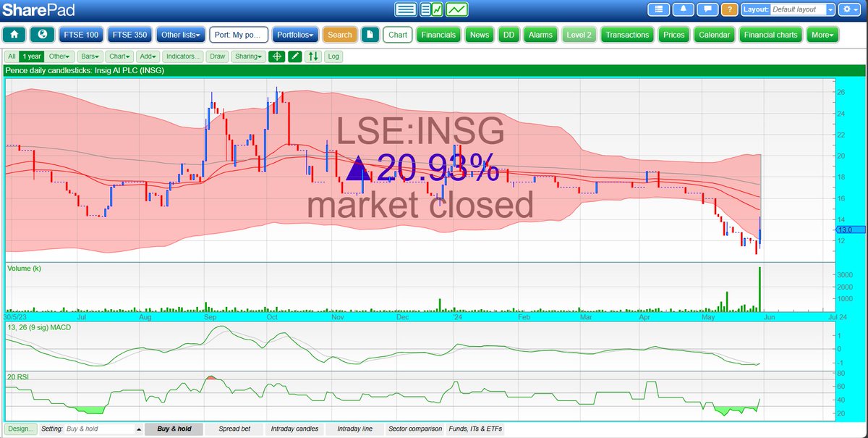
Task: Select the All time range
Action: (x=11, y=56)
